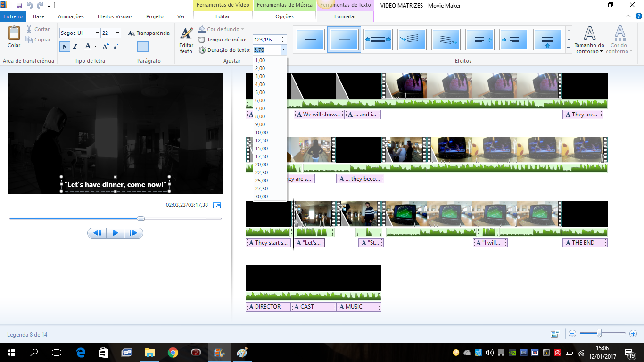Screen dimensions: 644x362
Task: Toggle left text alignment
Action: [x=132, y=47]
